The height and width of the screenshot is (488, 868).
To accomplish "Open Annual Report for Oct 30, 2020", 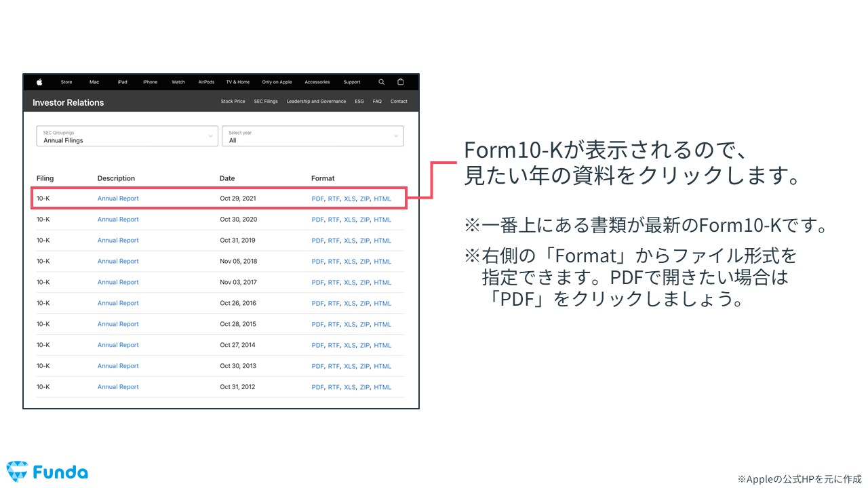I will pyautogui.click(x=118, y=220).
